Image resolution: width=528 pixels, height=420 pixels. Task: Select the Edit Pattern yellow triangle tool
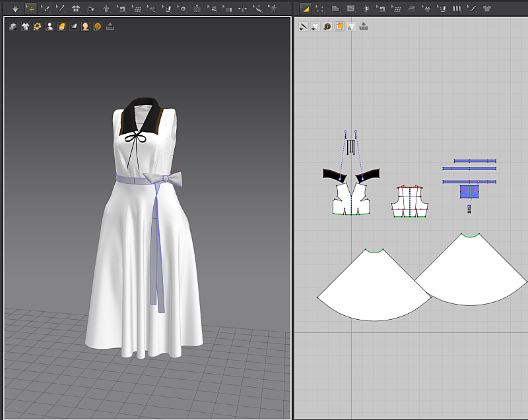tap(305, 9)
